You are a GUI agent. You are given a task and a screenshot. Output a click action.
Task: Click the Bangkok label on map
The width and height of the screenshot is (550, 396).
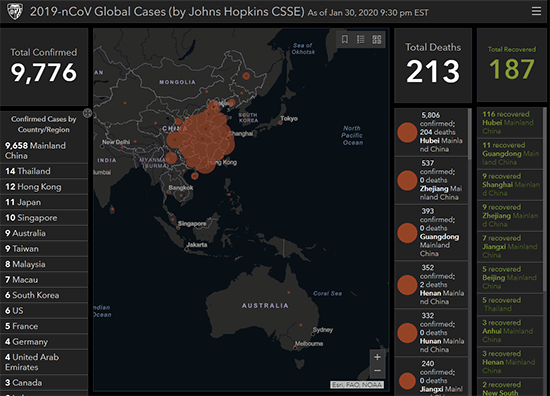click(181, 188)
